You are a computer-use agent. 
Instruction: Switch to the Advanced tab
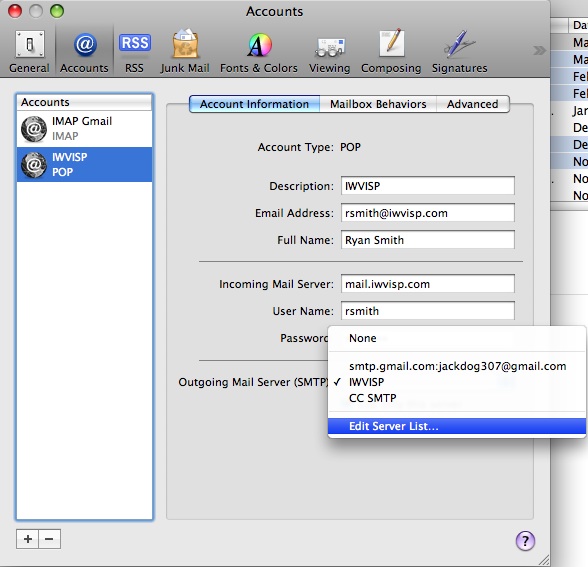tap(472, 104)
